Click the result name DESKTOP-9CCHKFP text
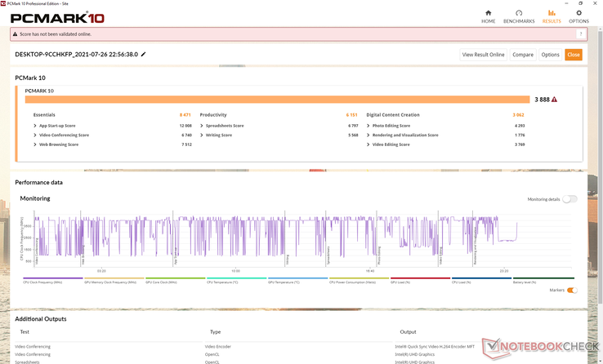Screen dimensions: 603x364 pos(76,54)
